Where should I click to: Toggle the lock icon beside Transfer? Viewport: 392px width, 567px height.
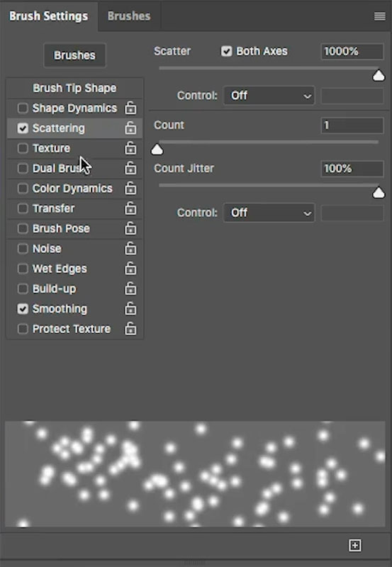(x=130, y=208)
